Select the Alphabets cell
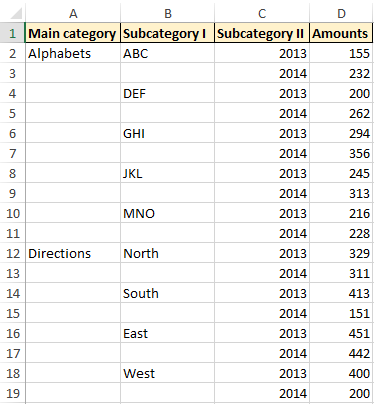The width and height of the screenshot is (374, 404). 73,53
